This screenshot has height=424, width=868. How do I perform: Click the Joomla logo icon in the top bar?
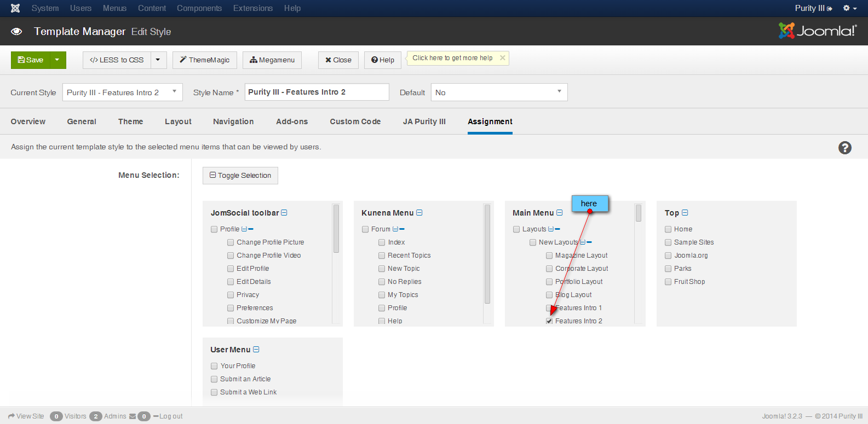15,8
